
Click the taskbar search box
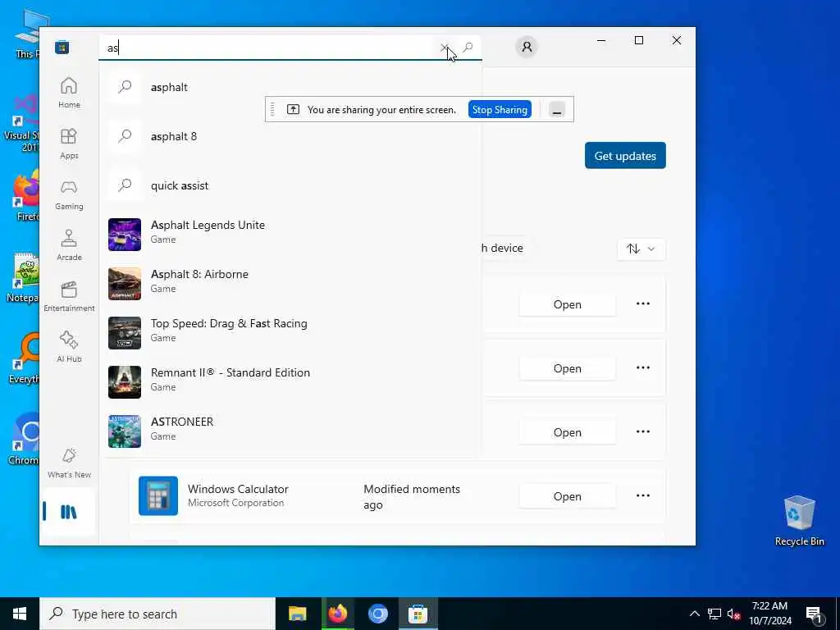click(157, 614)
